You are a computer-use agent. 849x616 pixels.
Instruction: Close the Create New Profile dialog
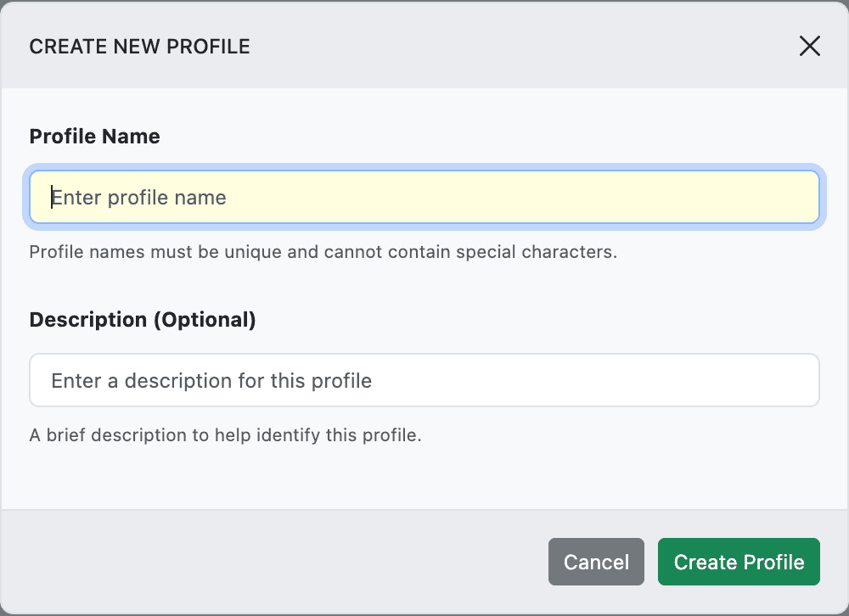pos(809,46)
